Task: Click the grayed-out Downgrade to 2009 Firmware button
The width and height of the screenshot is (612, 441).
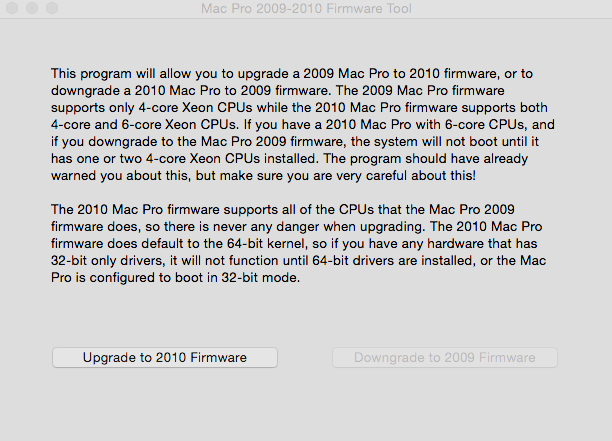Action: tap(445, 357)
